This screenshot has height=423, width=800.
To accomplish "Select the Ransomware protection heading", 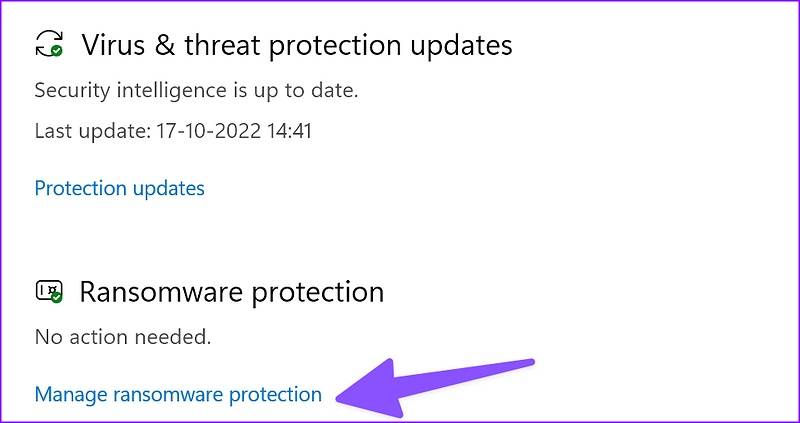I will [x=231, y=292].
